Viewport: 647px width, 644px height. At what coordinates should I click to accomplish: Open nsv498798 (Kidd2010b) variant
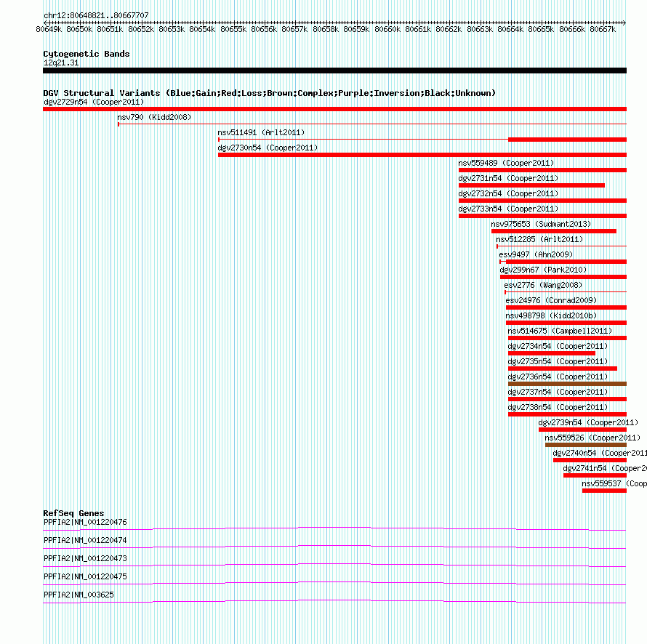pos(551,315)
